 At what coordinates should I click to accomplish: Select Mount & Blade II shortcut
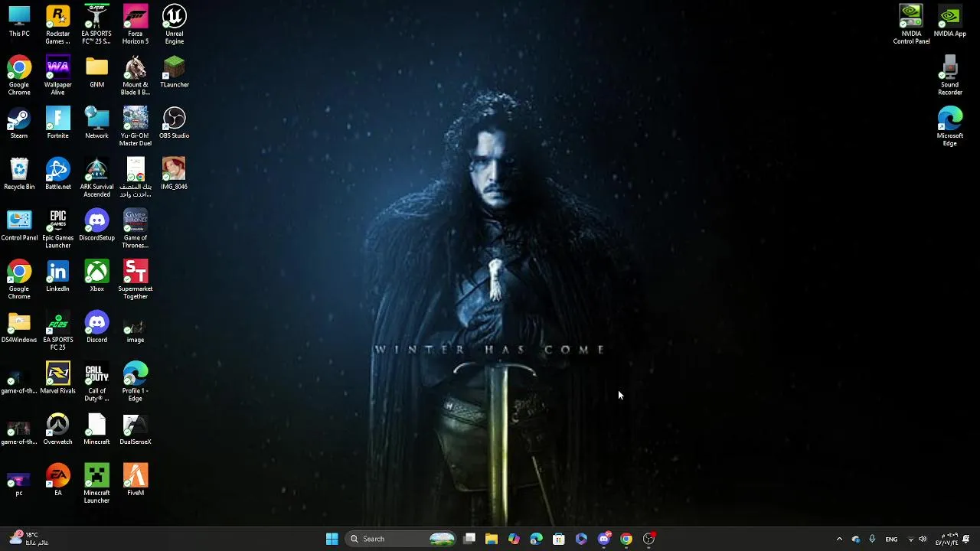(136, 76)
